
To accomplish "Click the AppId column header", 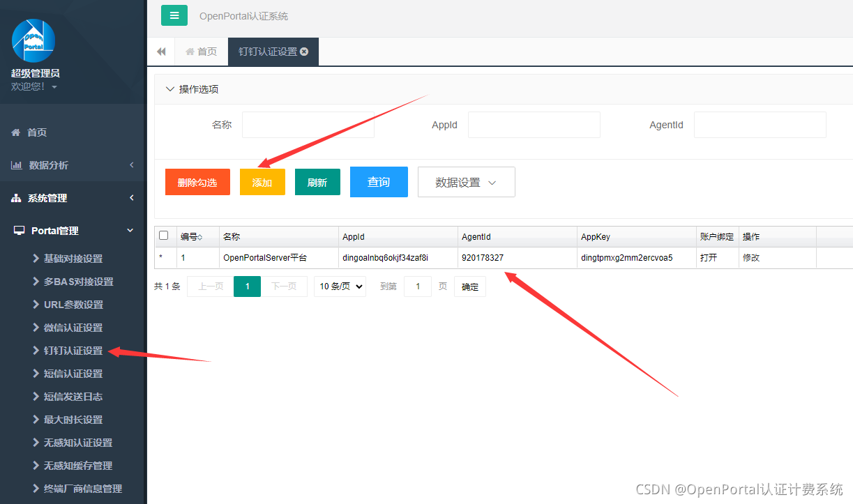I will tap(398, 237).
